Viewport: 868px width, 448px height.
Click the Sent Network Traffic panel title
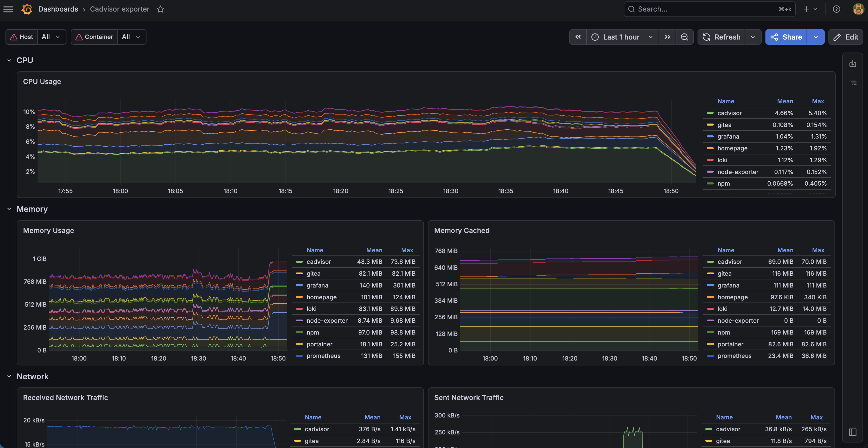coord(469,397)
